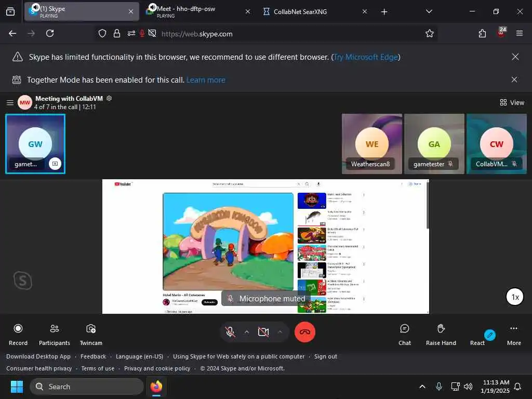
Task: Dismiss the Together Mode banner
Action: coord(514,79)
